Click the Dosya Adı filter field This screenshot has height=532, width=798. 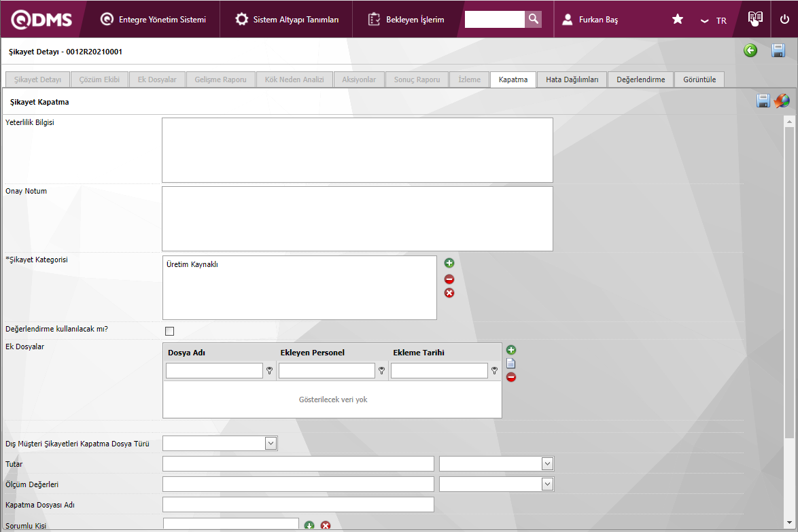click(x=214, y=371)
